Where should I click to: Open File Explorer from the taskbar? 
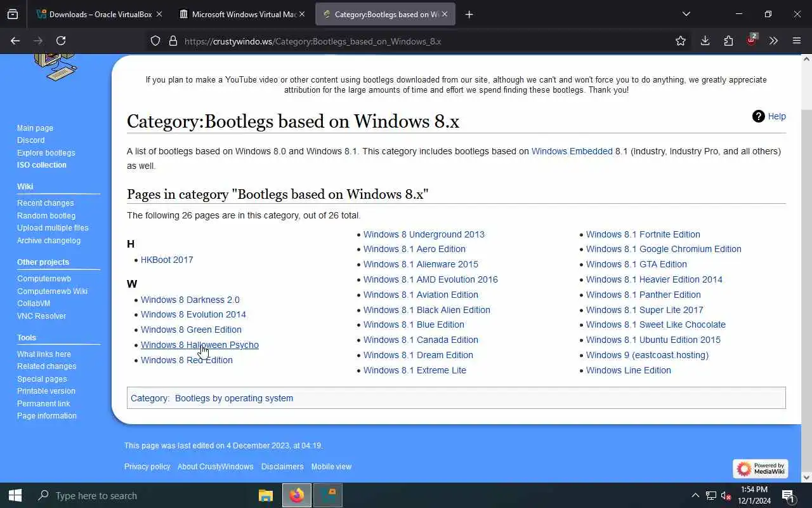[265, 495]
